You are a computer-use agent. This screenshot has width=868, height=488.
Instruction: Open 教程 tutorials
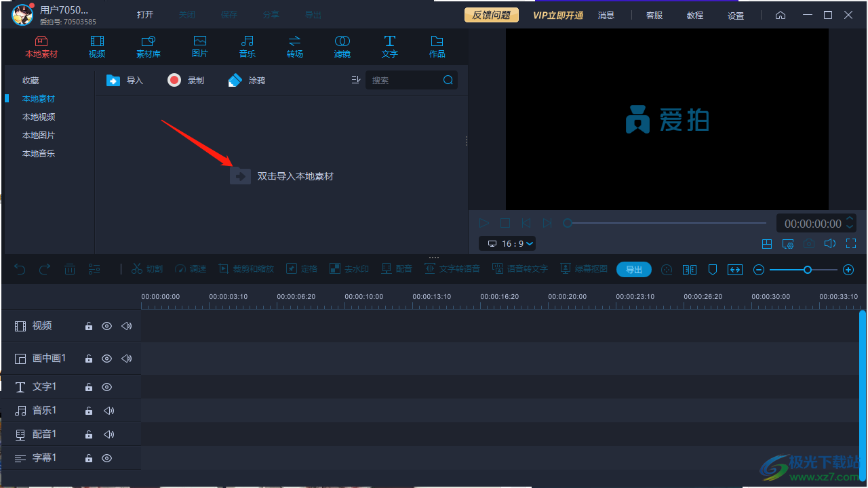point(695,15)
